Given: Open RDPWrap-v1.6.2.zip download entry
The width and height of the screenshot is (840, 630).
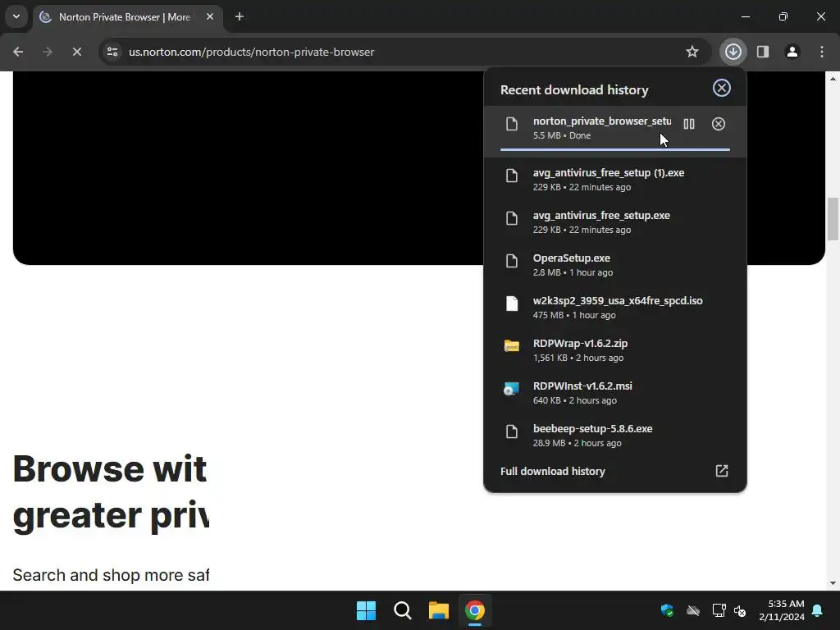Looking at the screenshot, I should 615,349.
